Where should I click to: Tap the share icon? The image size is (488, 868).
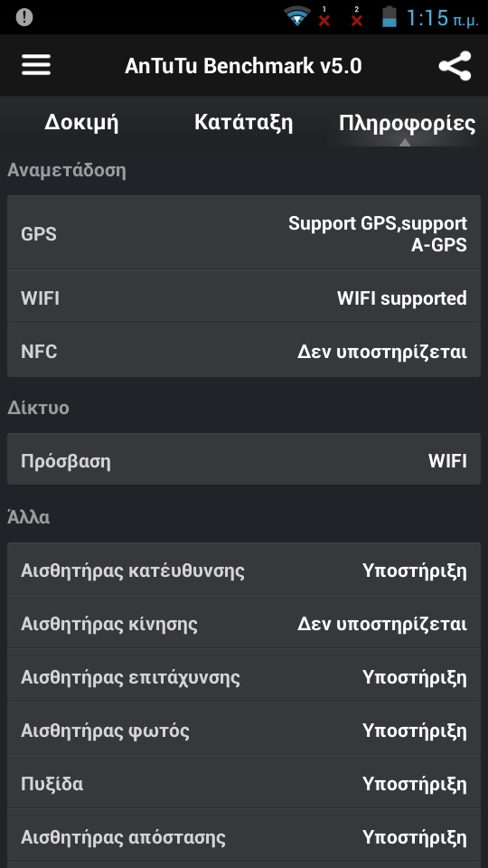click(x=455, y=66)
